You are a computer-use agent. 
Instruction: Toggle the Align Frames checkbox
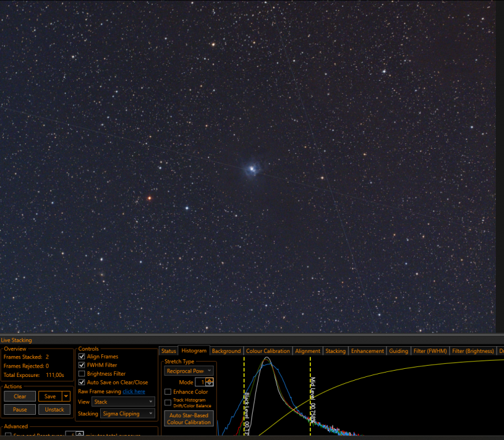click(x=82, y=356)
